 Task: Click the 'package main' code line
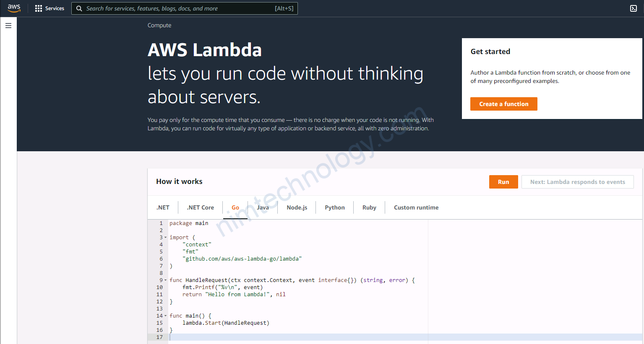pos(189,223)
